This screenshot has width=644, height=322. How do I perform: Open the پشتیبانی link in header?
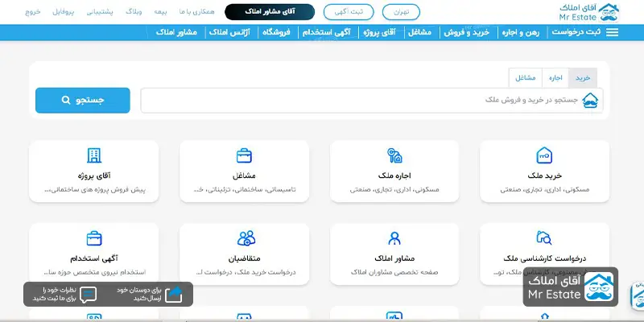100,12
